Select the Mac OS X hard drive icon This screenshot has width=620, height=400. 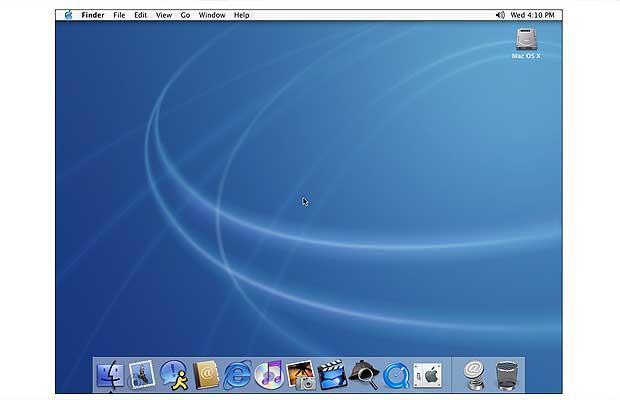(526, 40)
